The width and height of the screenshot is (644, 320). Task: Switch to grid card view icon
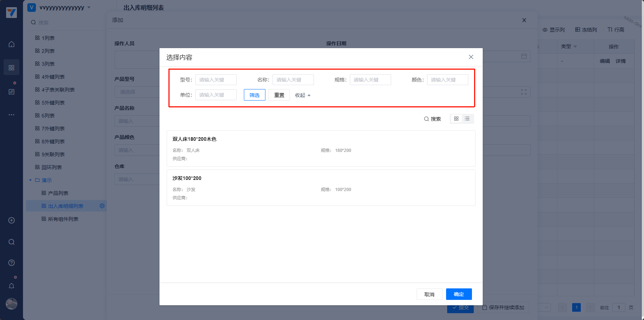click(x=456, y=119)
